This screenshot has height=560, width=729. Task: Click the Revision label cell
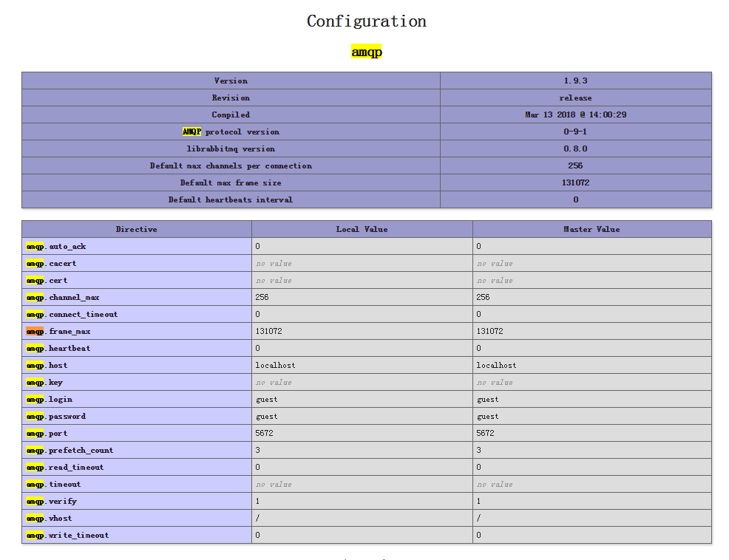click(231, 98)
